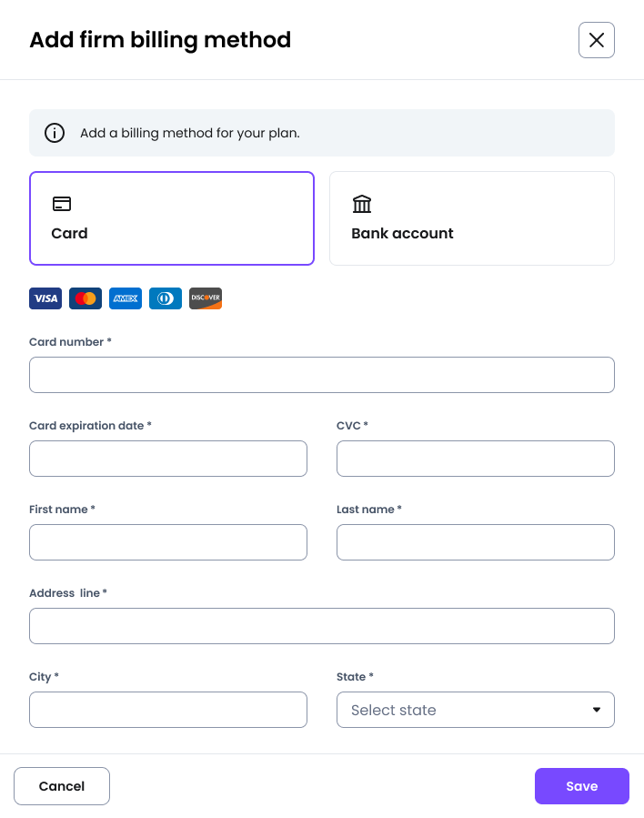The height and width of the screenshot is (818, 644).
Task: Focus the First name field
Action: pos(168,542)
